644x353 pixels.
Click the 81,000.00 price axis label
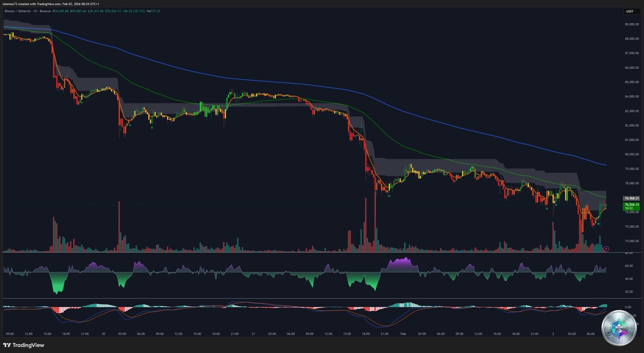(632, 140)
